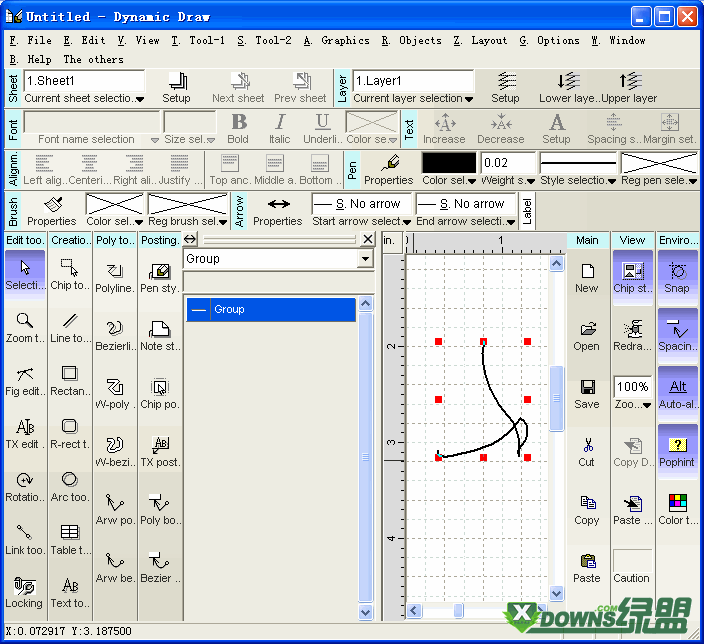
Task: Select the Note style posting tool
Action: pyautogui.click(x=160, y=336)
